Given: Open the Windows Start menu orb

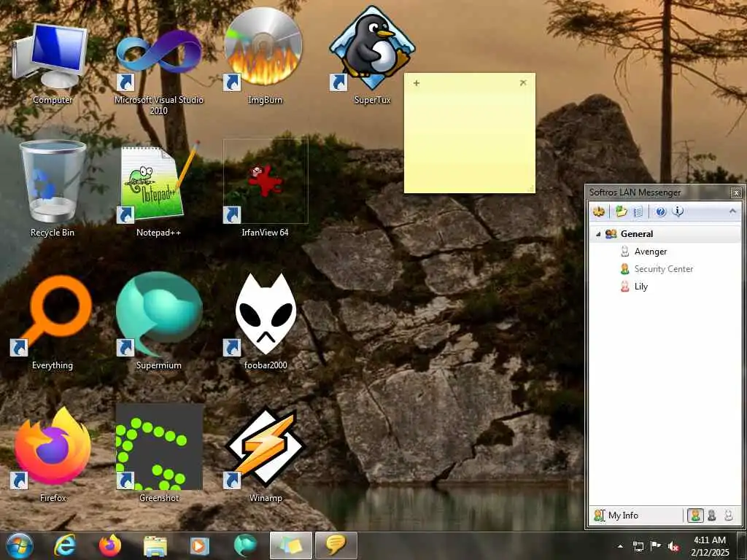Looking at the screenshot, I should 19,545.
